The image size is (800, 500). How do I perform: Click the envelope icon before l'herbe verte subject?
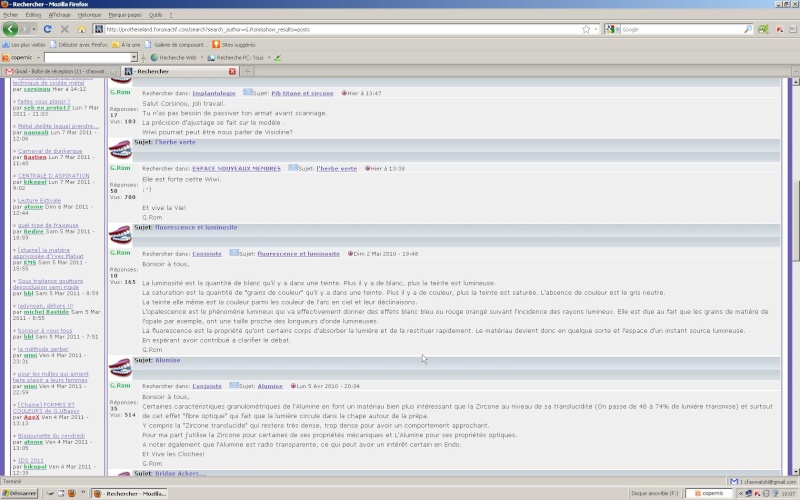click(x=292, y=167)
